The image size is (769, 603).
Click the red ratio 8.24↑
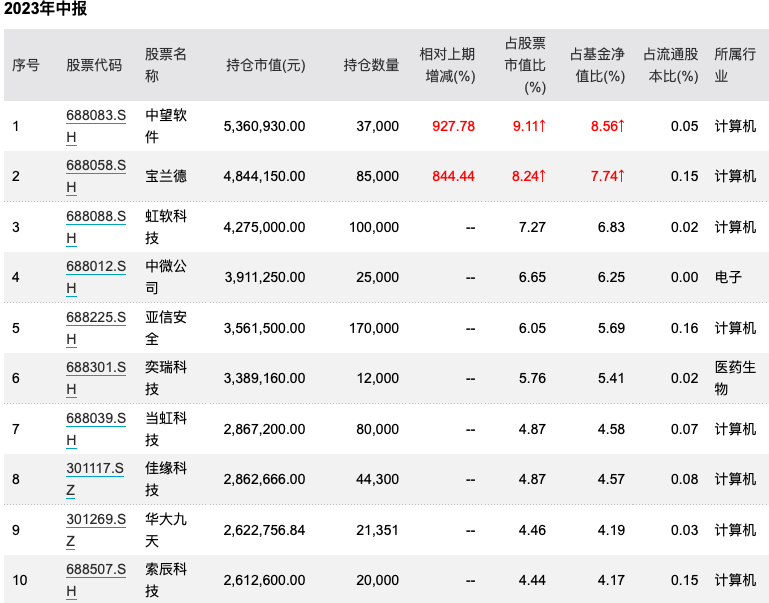pos(529,176)
